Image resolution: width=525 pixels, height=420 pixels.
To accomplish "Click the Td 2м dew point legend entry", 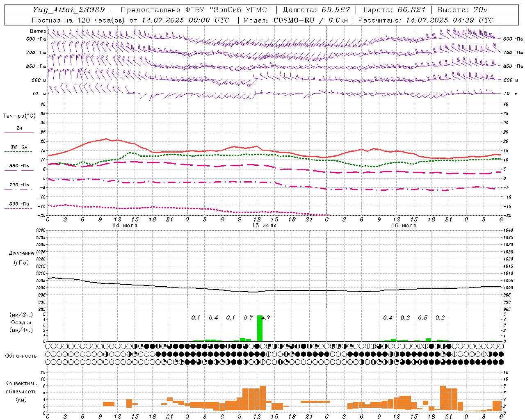I will click(x=19, y=147).
